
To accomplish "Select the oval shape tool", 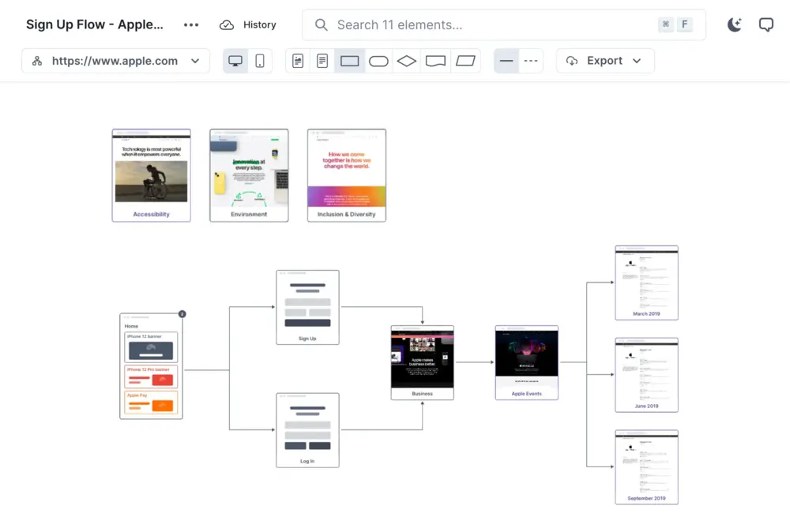I will click(x=378, y=60).
